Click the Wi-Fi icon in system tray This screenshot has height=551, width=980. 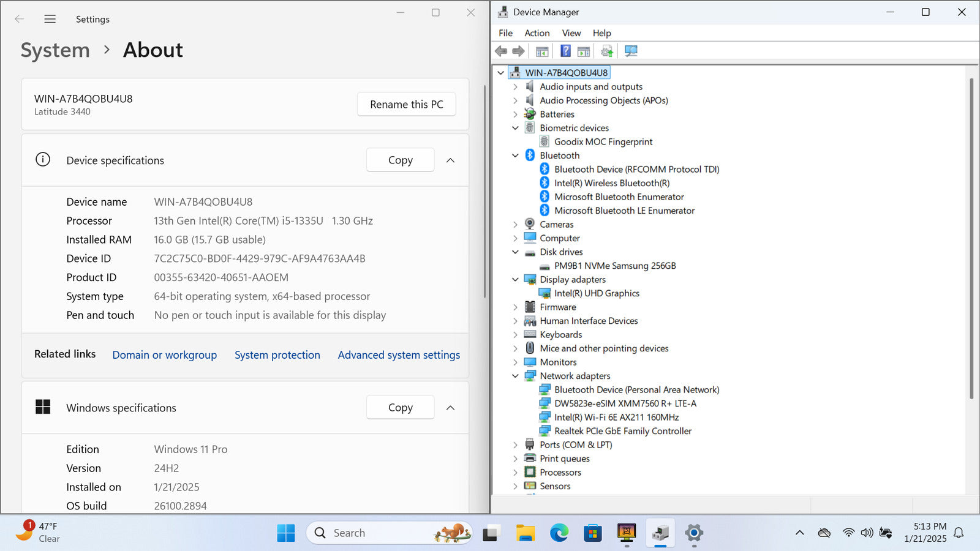pos(848,533)
